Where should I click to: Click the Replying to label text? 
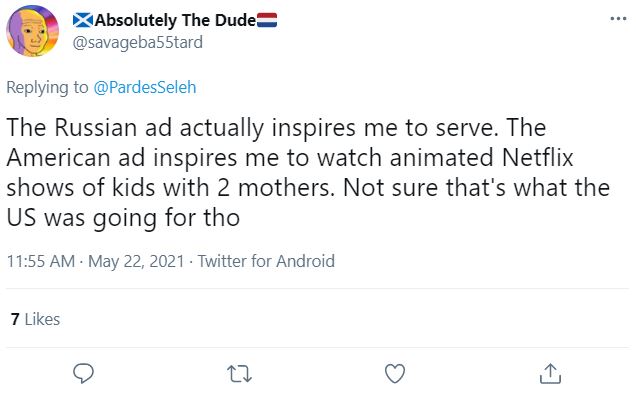[x=47, y=88]
